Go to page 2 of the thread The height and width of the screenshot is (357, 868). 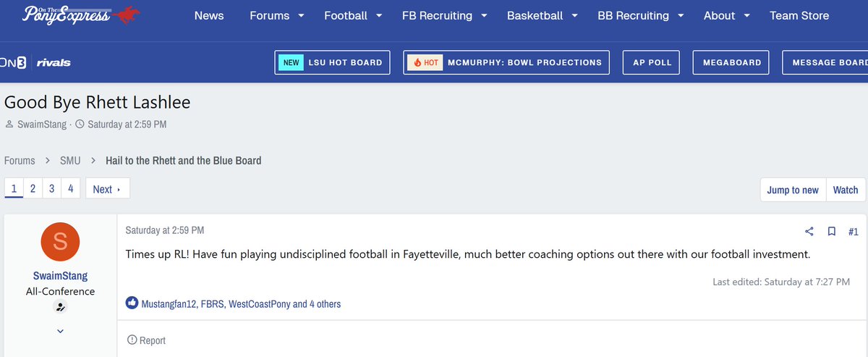33,189
